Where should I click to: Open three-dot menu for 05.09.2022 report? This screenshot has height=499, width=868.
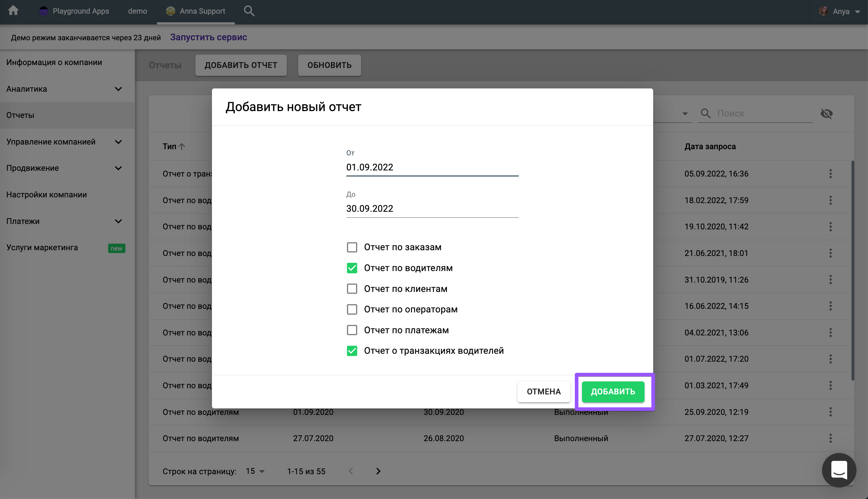tap(830, 174)
